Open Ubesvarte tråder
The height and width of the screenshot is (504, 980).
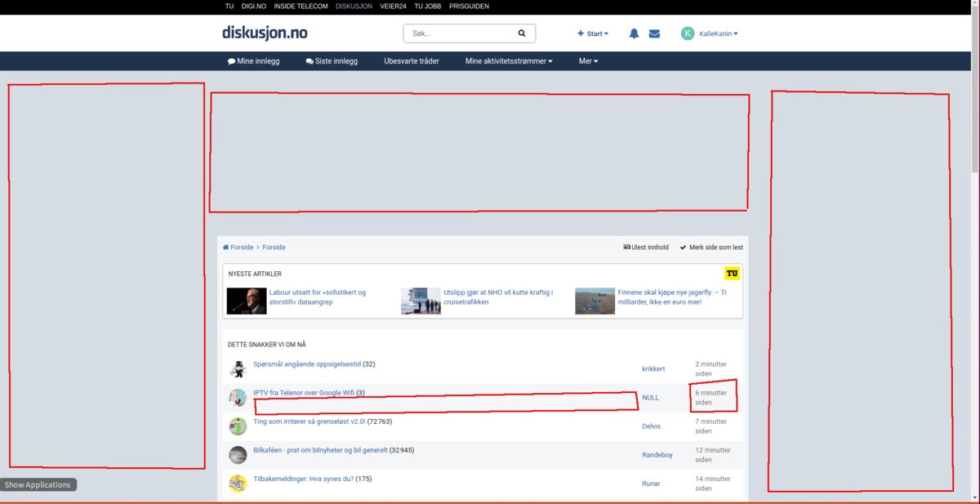click(x=412, y=61)
